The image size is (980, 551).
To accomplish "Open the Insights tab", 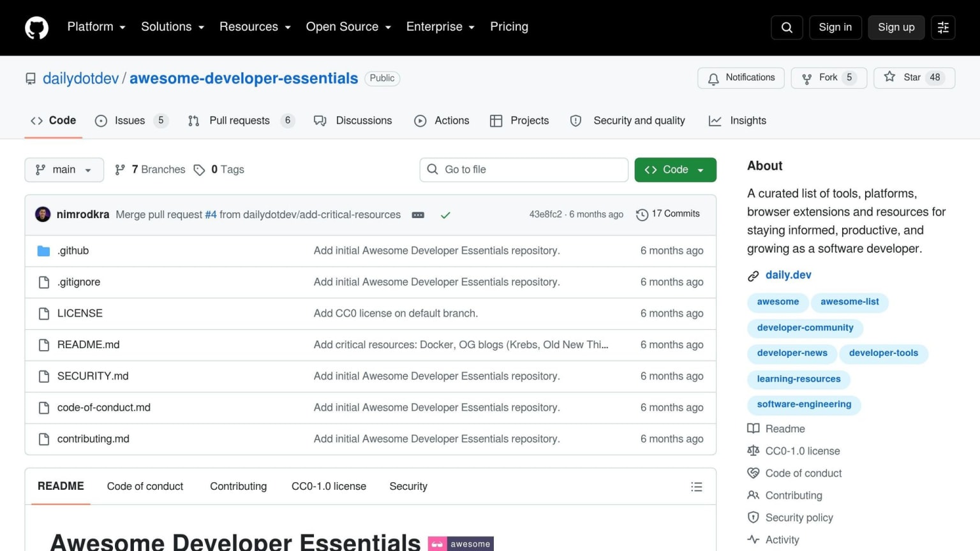I will (738, 121).
